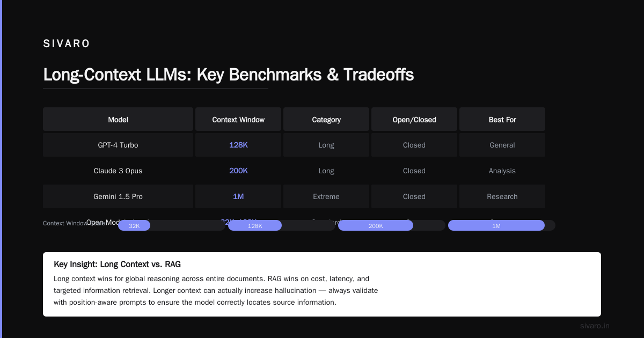Click the 128K scale bar
Viewport: 644px width, 338px height.
pos(255,225)
